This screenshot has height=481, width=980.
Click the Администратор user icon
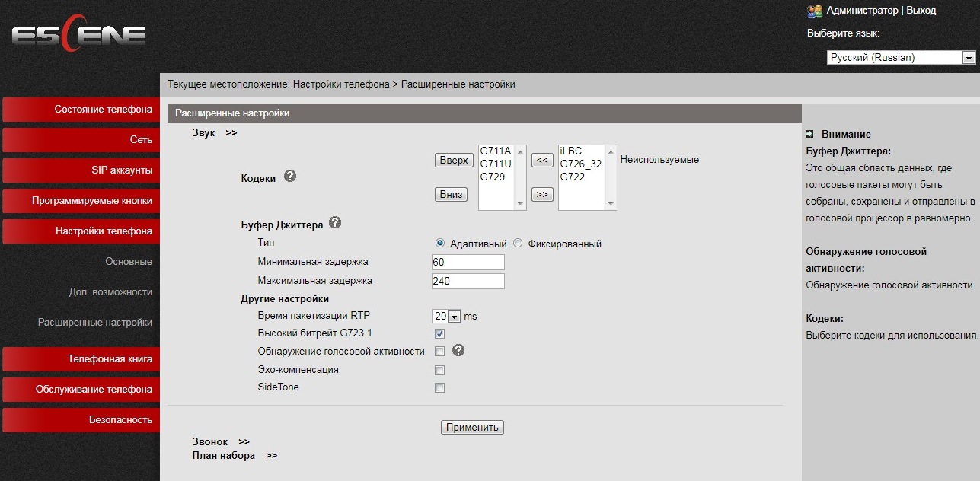[x=815, y=11]
